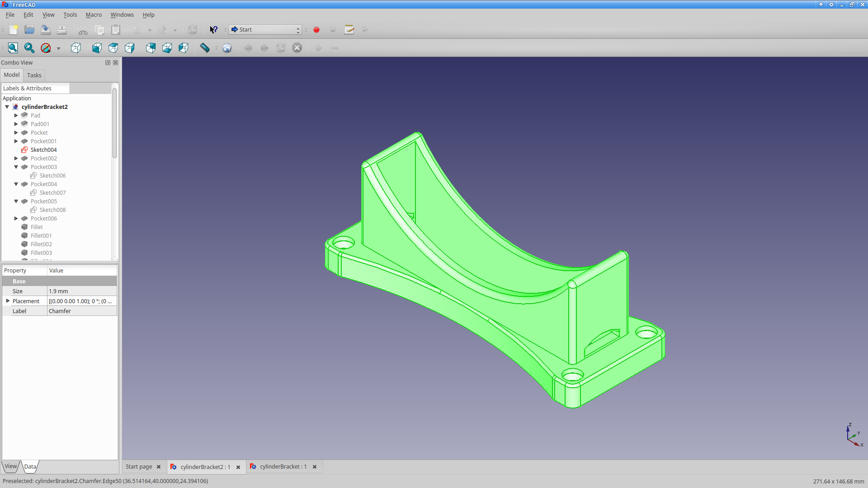Collapse the Pocket003 tree item
Viewport: 868px width, 488px height.
[x=16, y=167]
